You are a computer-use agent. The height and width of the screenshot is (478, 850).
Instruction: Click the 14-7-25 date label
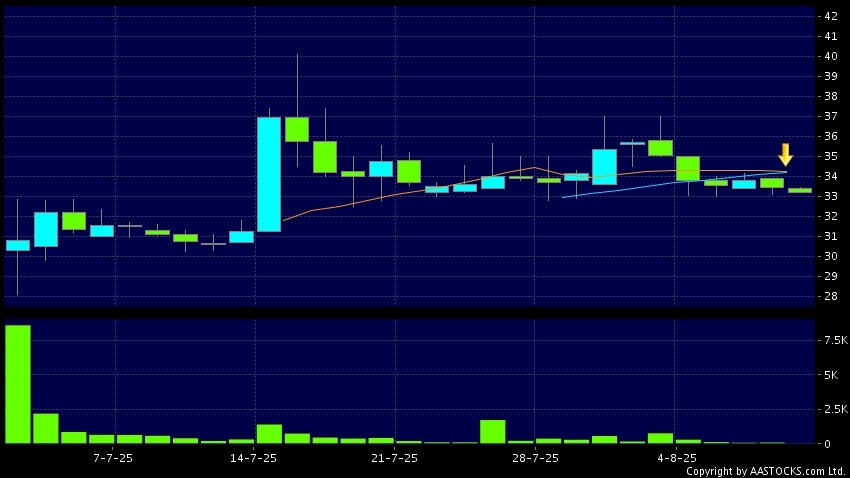click(253, 458)
